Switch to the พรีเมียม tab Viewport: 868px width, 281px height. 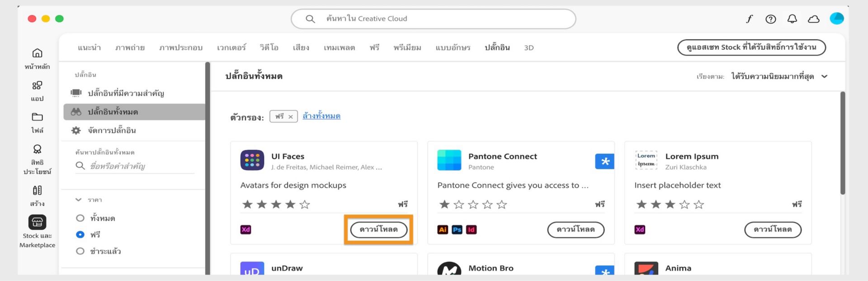pos(407,48)
